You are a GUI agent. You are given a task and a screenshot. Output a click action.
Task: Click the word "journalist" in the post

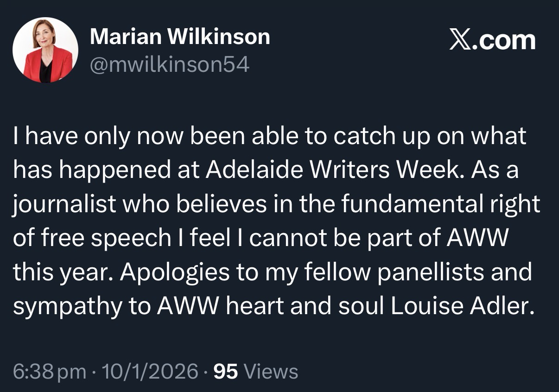(x=64, y=205)
